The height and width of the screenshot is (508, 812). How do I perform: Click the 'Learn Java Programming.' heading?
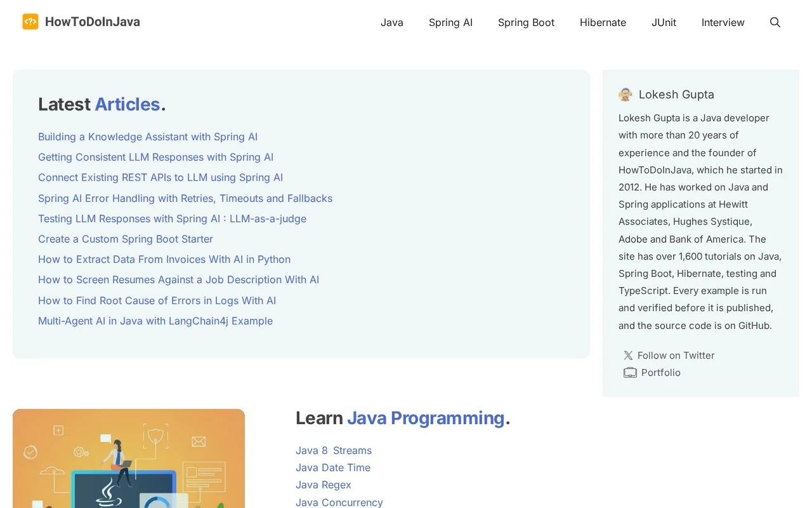click(403, 418)
